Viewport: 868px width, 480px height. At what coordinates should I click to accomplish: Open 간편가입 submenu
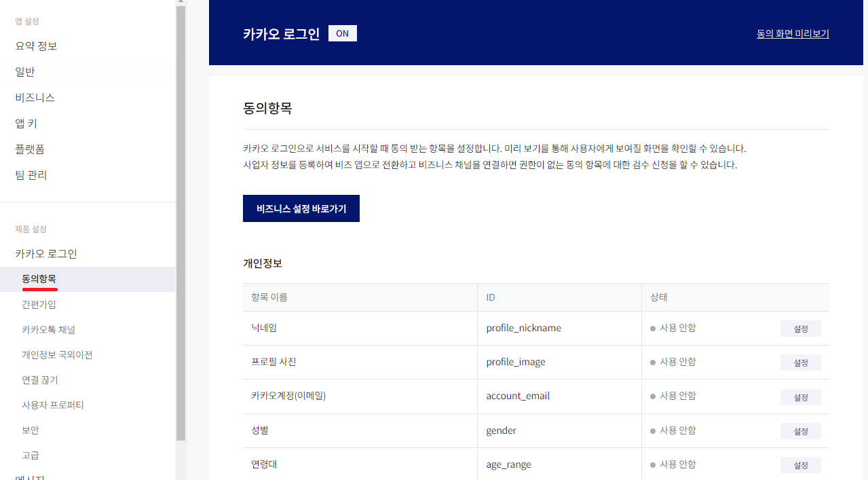[x=39, y=304]
